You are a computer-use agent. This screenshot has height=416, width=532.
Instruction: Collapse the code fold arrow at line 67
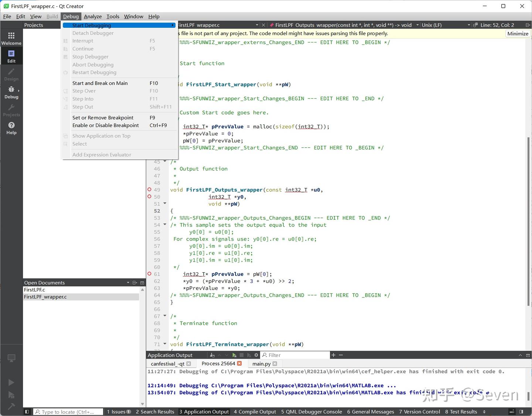165,316
